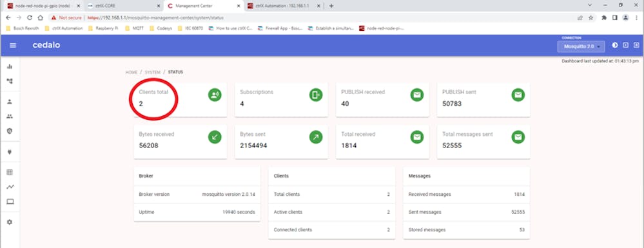Click the Broker version value text
The width and height of the screenshot is (644, 248).
[228, 194]
